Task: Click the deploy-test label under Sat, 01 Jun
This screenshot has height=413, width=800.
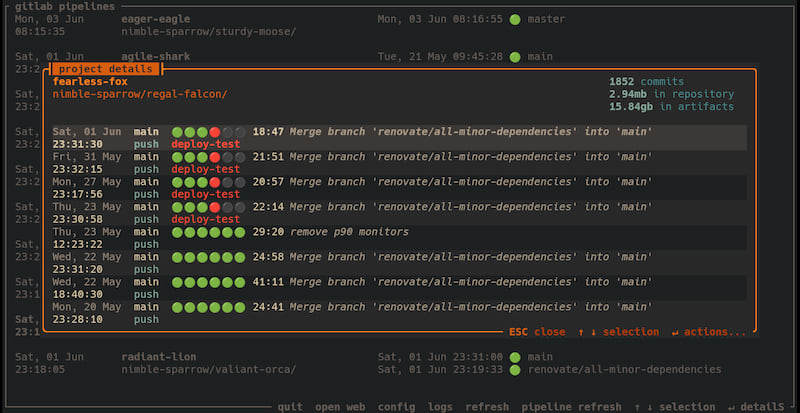Action: [x=206, y=144]
